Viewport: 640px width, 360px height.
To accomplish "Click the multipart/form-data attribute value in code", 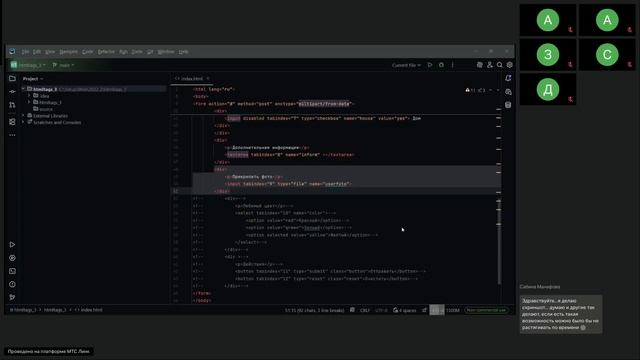I will (324, 104).
